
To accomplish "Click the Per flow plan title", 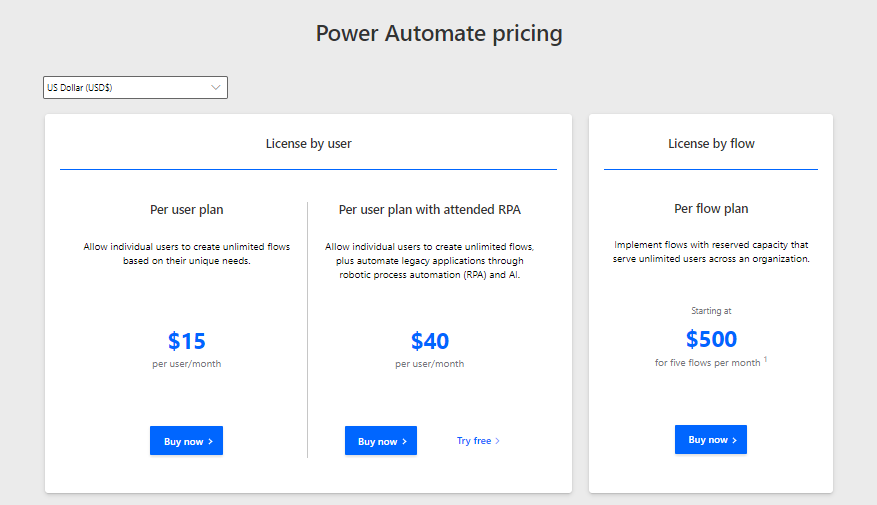I will point(711,209).
